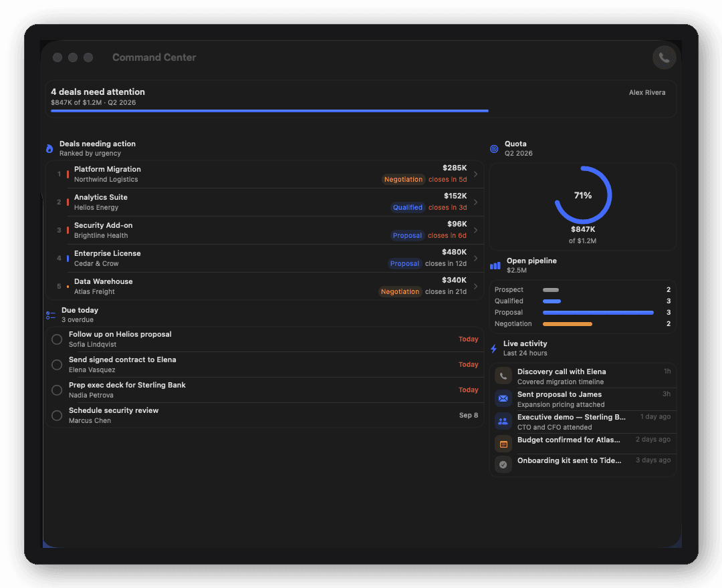Click the Marcus Chen assignee name

point(90,420)
